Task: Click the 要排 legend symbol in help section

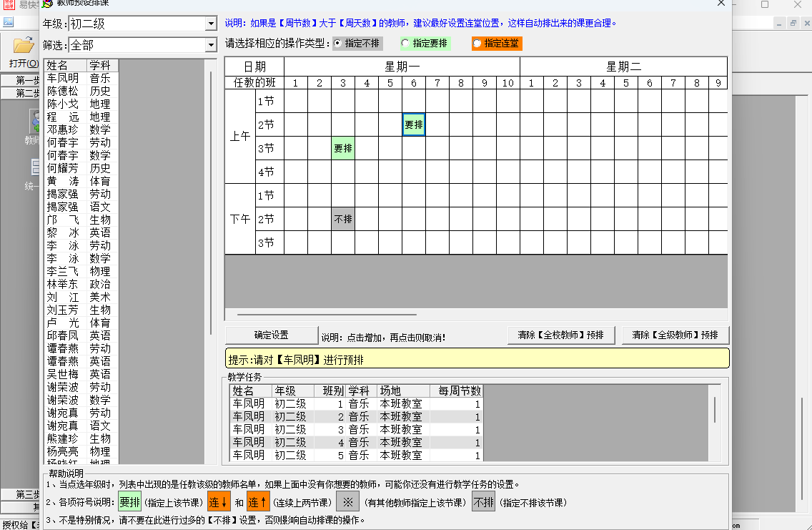Action: pyautogui.click(x=129, y=502)
